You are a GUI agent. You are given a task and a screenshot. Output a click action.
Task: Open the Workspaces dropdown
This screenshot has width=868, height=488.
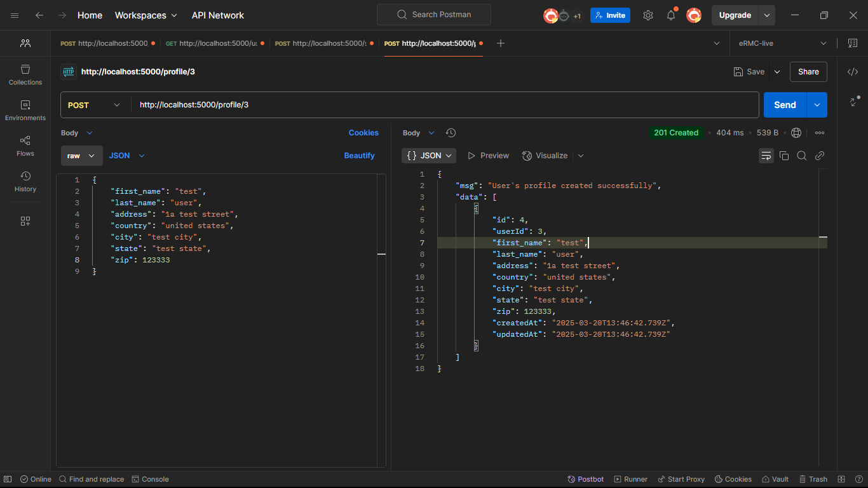tap(146, 15)
